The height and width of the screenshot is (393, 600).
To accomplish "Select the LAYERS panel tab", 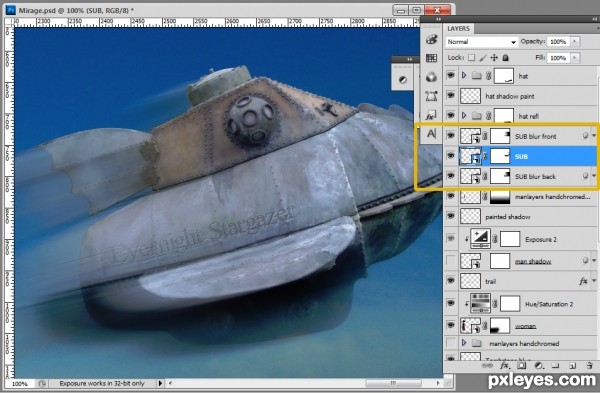I will pos(458,29).
